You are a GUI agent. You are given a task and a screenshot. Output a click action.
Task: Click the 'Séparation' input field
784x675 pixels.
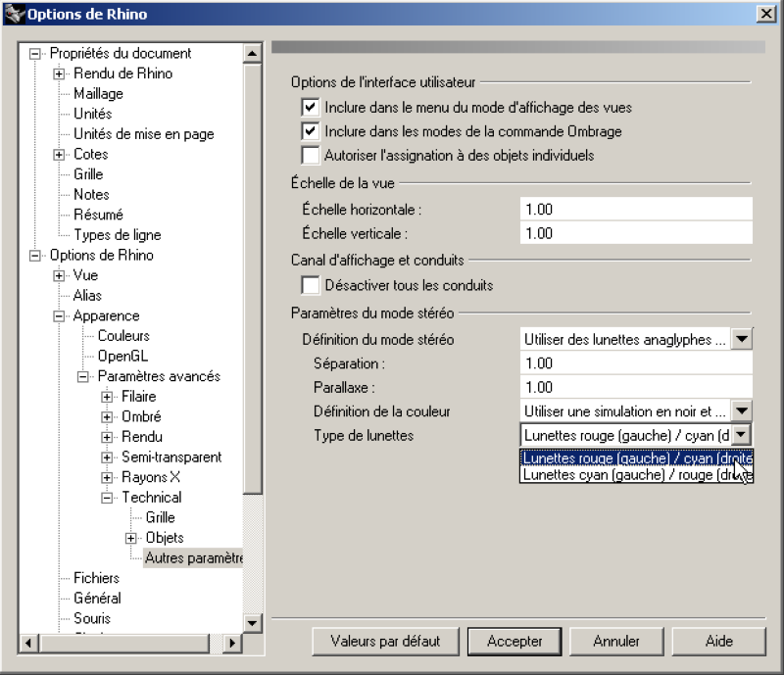point(636,363)
